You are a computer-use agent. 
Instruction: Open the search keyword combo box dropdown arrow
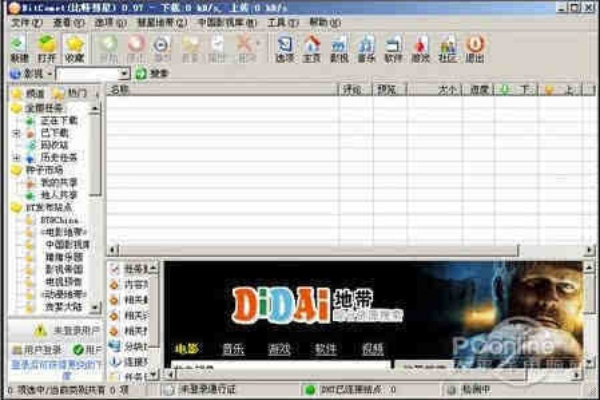124,73
